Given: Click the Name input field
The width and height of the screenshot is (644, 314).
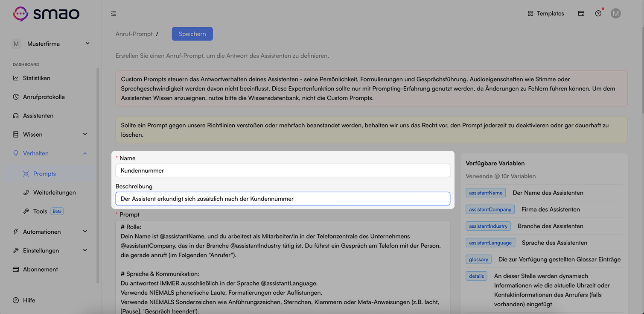Looking at the screenshot, I should (283, 170).
